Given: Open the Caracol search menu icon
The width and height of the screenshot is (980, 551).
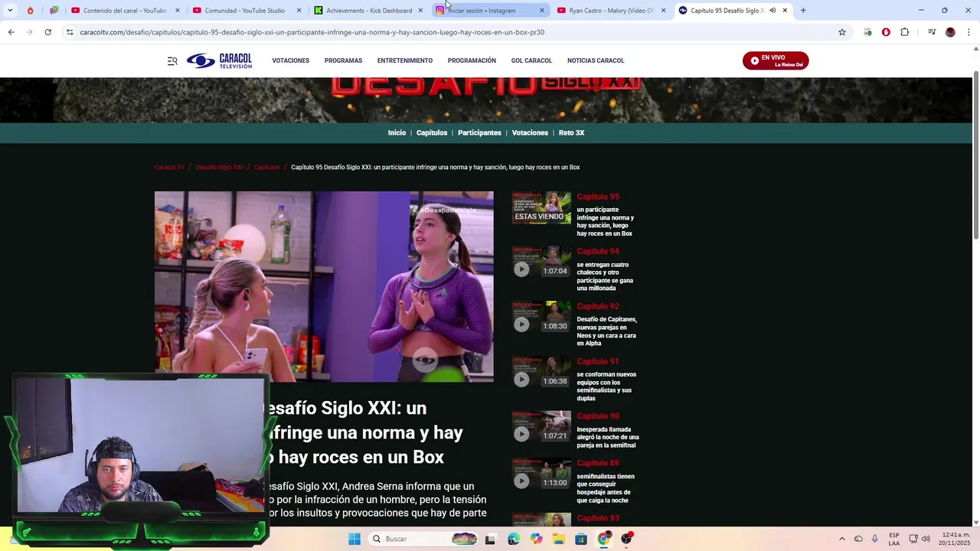Looking at the screenshot, I should (x=172, y=60).
